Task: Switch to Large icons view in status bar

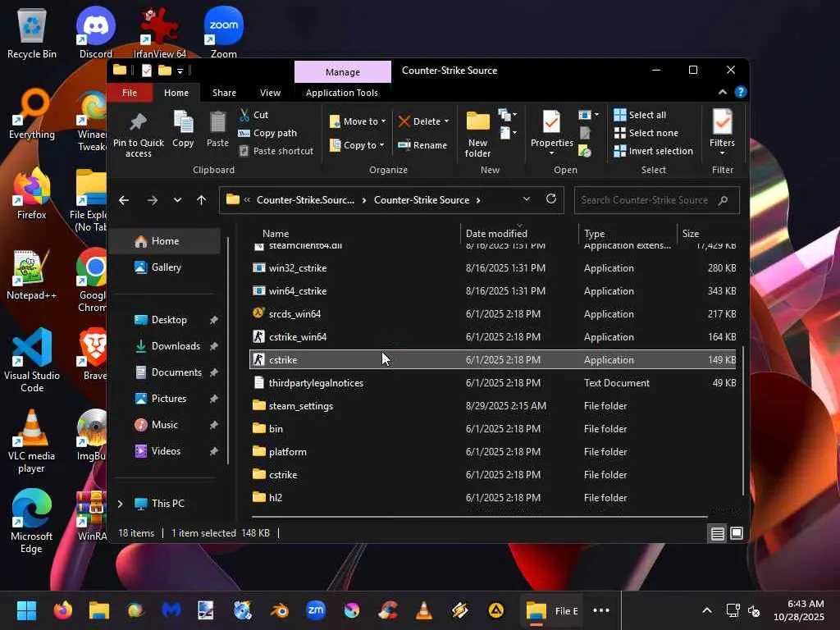Action: click(737, 533)
